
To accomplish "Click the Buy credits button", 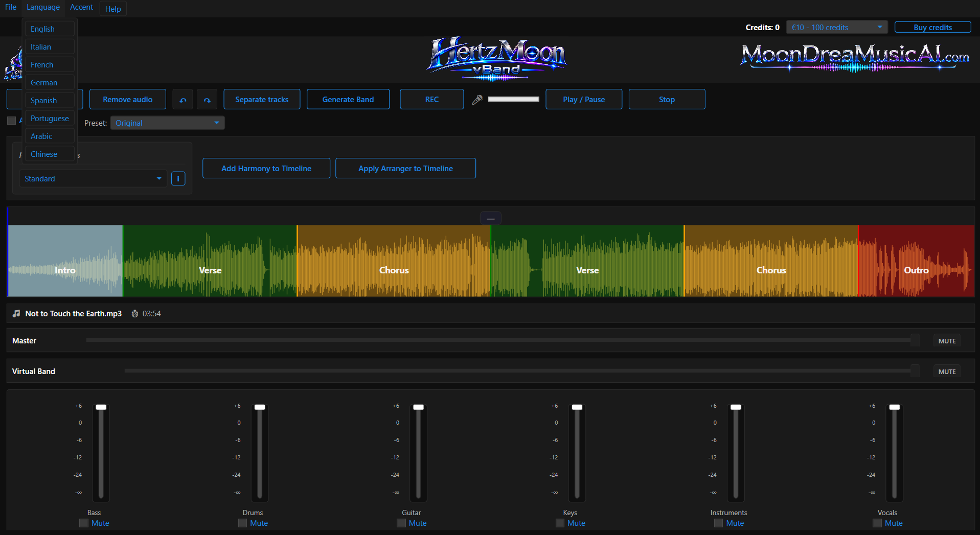I will coord(932,27).
